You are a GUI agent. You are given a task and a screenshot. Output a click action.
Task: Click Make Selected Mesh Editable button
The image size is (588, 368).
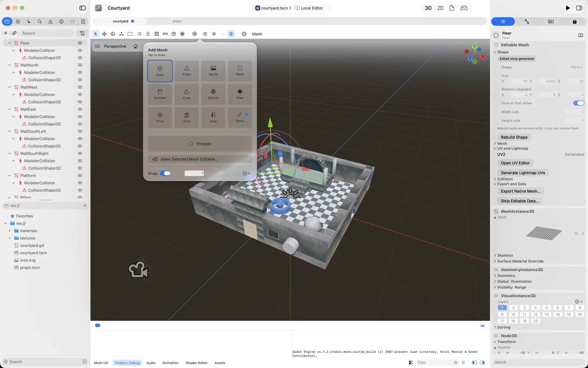tap(200, 159)
